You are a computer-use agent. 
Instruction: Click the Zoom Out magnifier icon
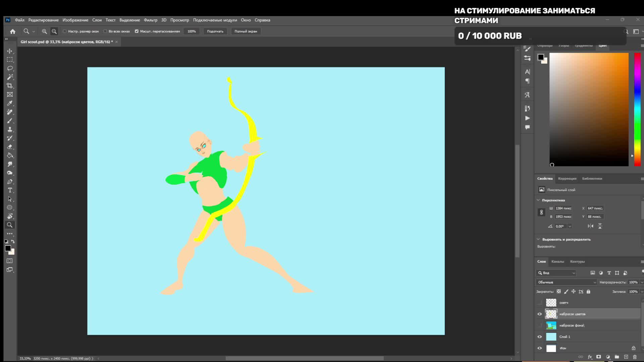click(54, 31)
